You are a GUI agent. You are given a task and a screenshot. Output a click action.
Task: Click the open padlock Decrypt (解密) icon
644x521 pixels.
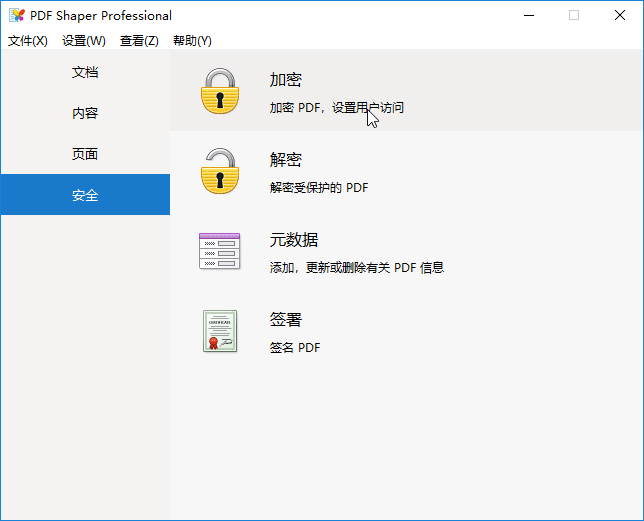pos(220,171)
